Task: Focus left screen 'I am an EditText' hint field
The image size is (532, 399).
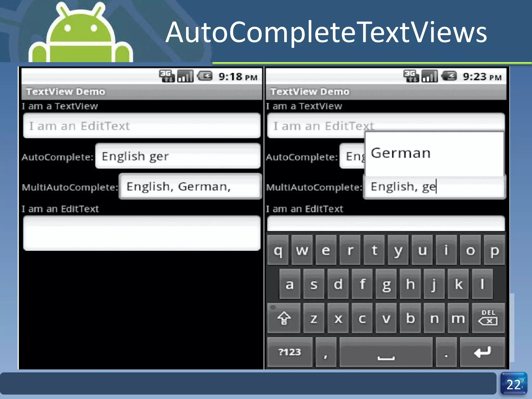Action: (x=142, y=126)
